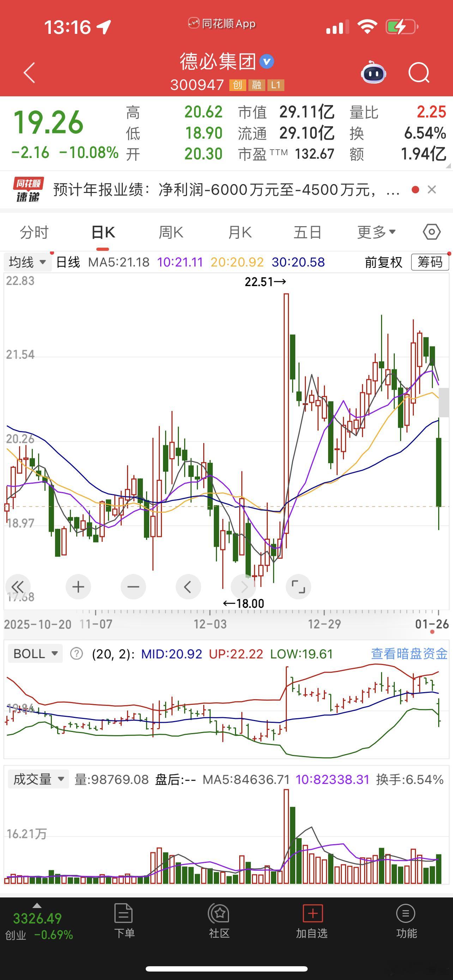
Task: Open the BOLL indicator dropdown
Action: pos(35,654)
